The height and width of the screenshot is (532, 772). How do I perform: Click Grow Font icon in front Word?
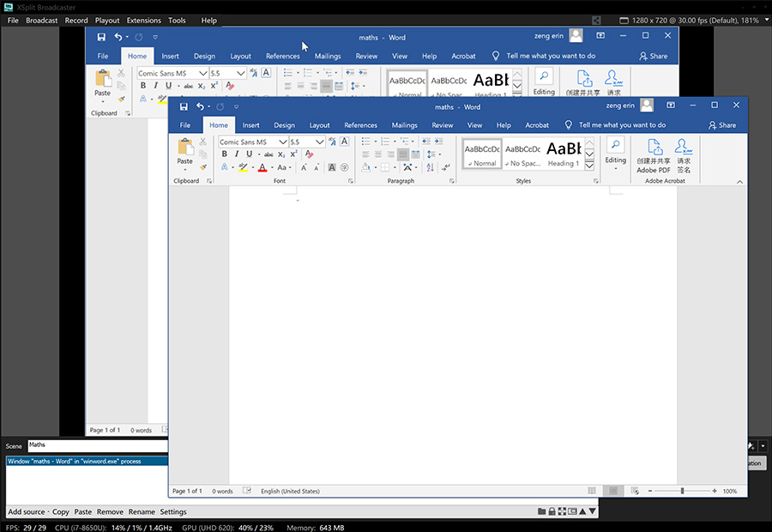(304, 167)
